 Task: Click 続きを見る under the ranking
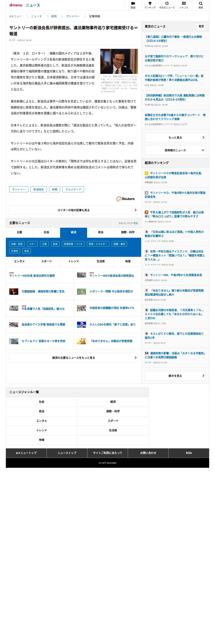pyautogui.click(x=175, y=376)
